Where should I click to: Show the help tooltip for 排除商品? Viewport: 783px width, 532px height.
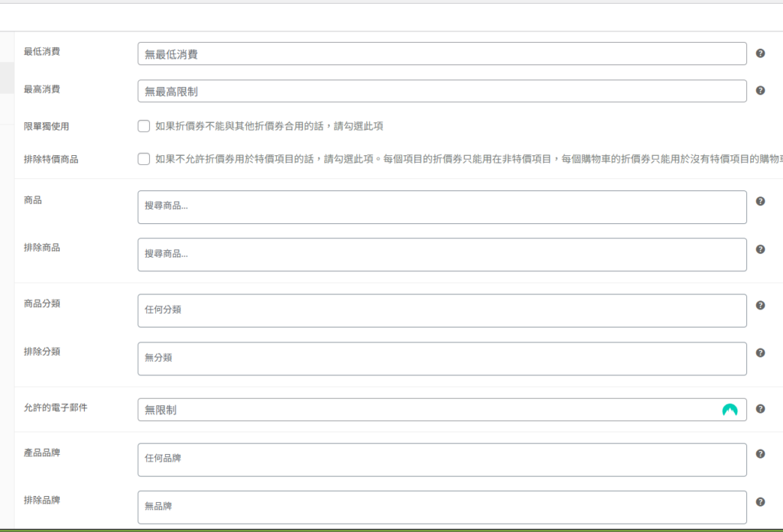pyautogui.click(x=760, y=249)
